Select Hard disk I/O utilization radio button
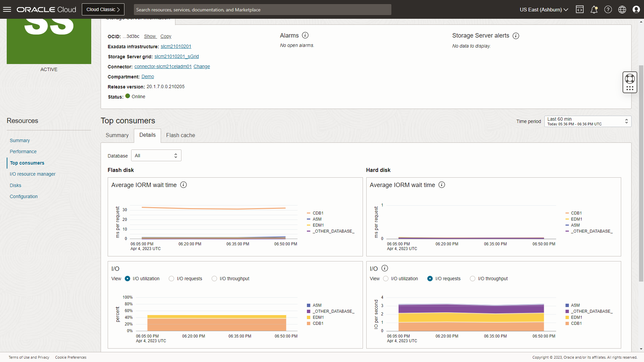 coord(386,279)
